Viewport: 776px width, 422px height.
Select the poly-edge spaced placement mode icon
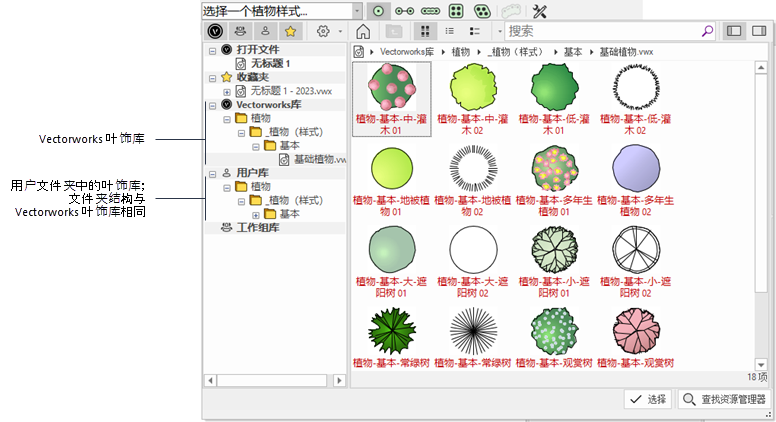coord(430,11)
